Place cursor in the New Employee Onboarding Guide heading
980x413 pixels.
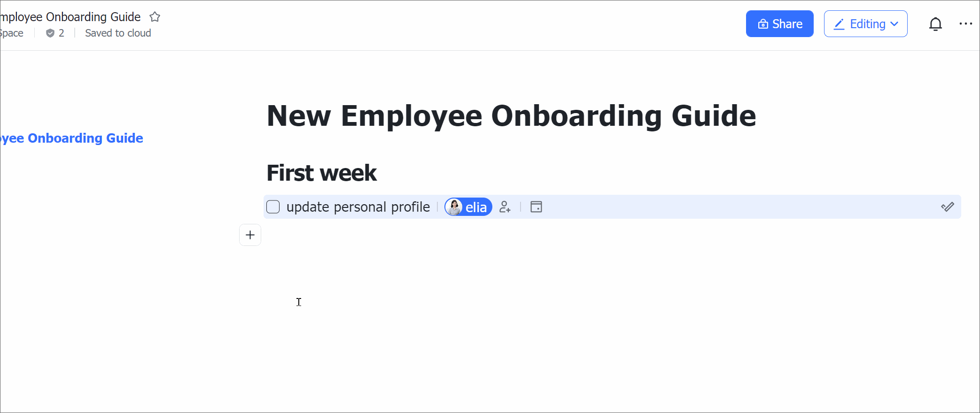(511, 116)
